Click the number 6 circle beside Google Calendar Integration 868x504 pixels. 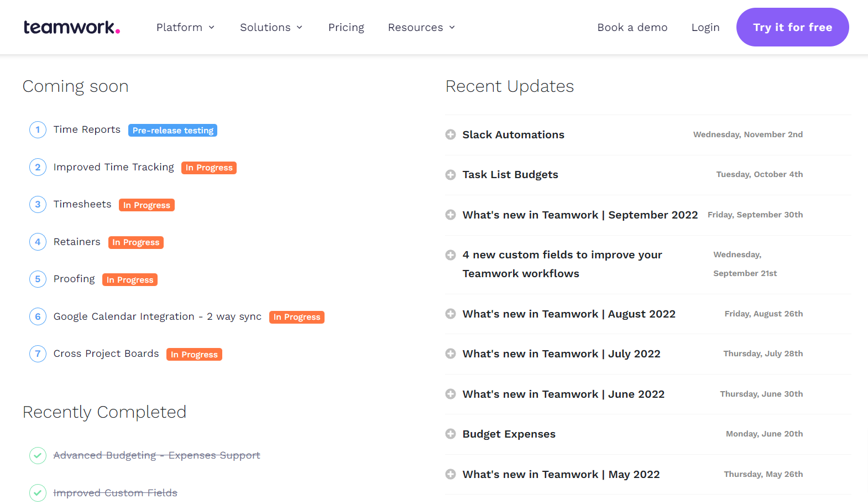click(x=38, y=316)
